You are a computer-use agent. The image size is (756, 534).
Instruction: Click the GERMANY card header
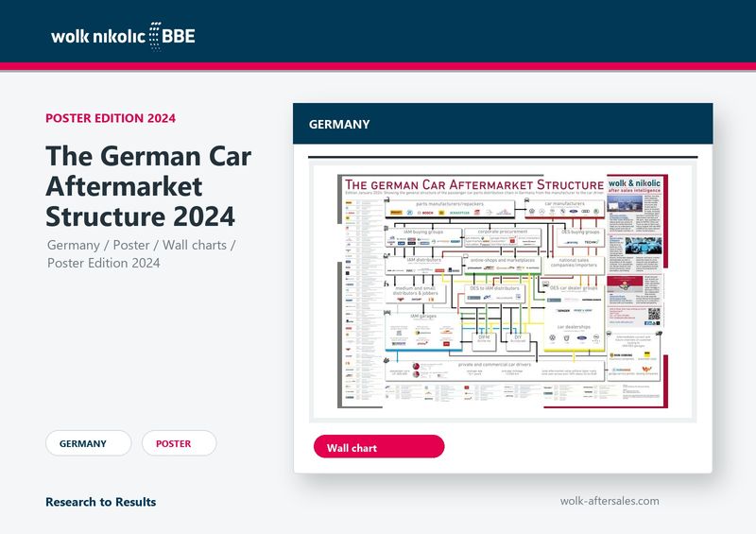503,124
